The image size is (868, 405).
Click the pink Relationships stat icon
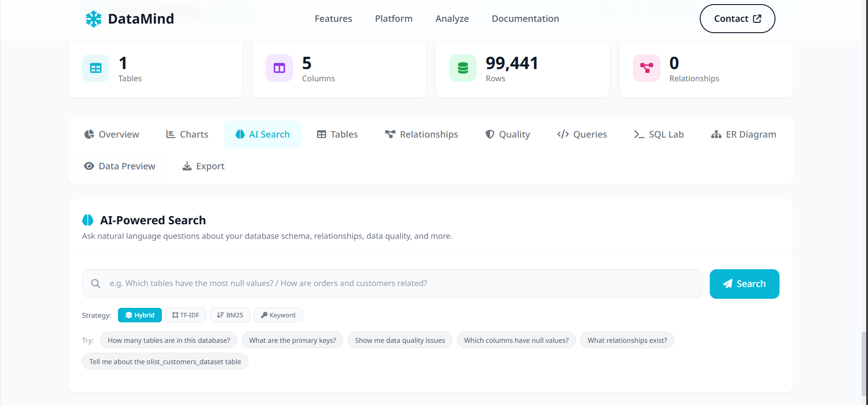[x=647, y=68]
